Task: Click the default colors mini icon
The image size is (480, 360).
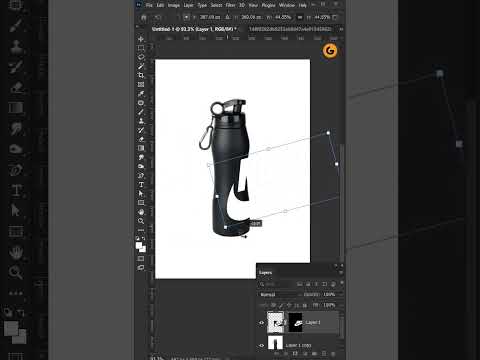Action: tap(137, 238)
